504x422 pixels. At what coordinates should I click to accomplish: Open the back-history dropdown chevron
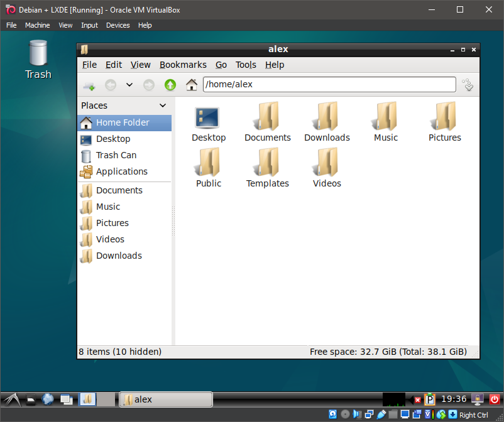pyautogui.click(x=129, y=84)
